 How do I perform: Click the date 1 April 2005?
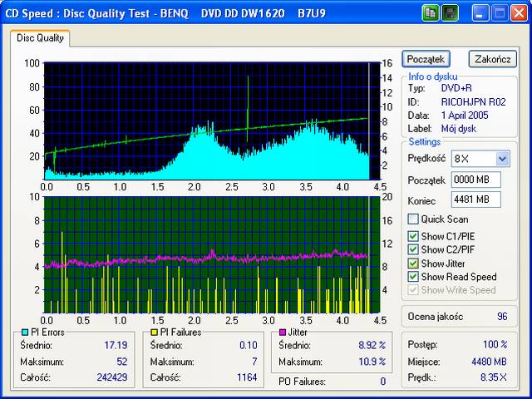[465, 116]
